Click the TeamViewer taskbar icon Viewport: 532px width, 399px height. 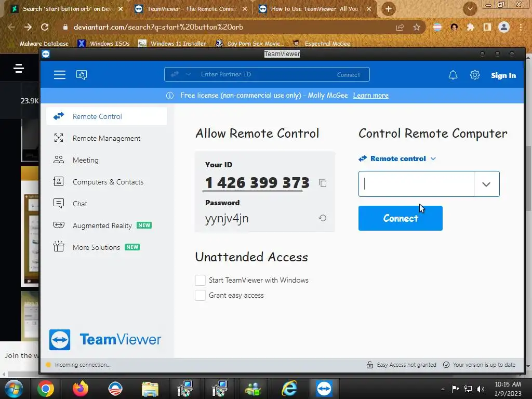tap(324, 389)
